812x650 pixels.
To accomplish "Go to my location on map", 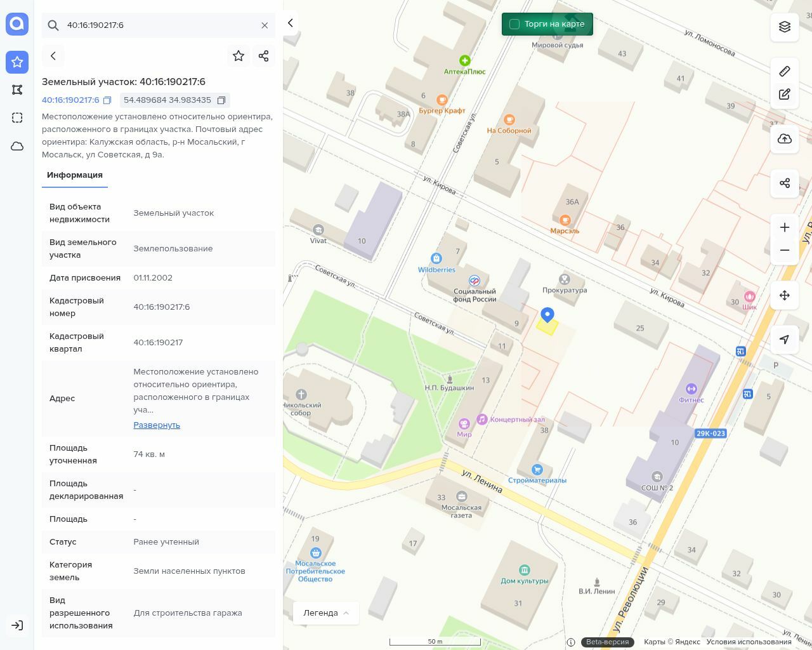I will coord(785,340).
